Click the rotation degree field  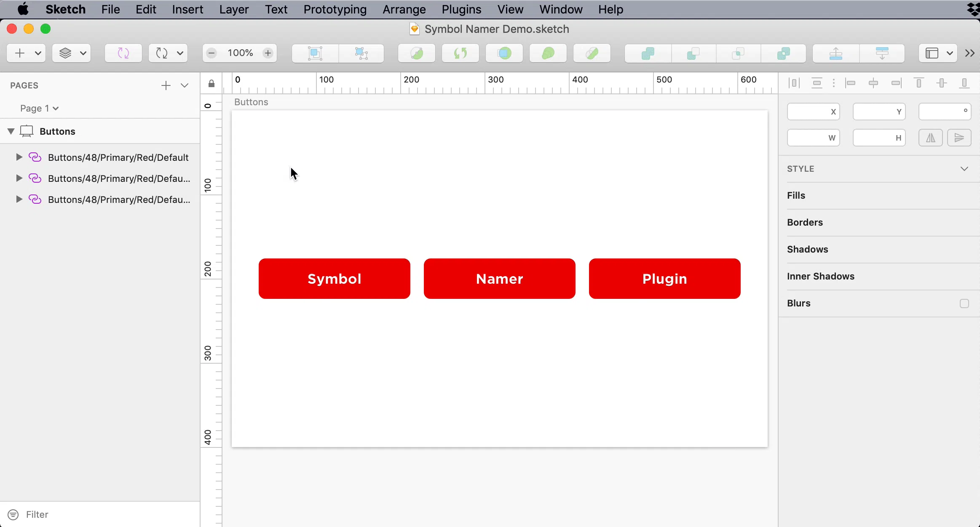[x=945, y=112]
